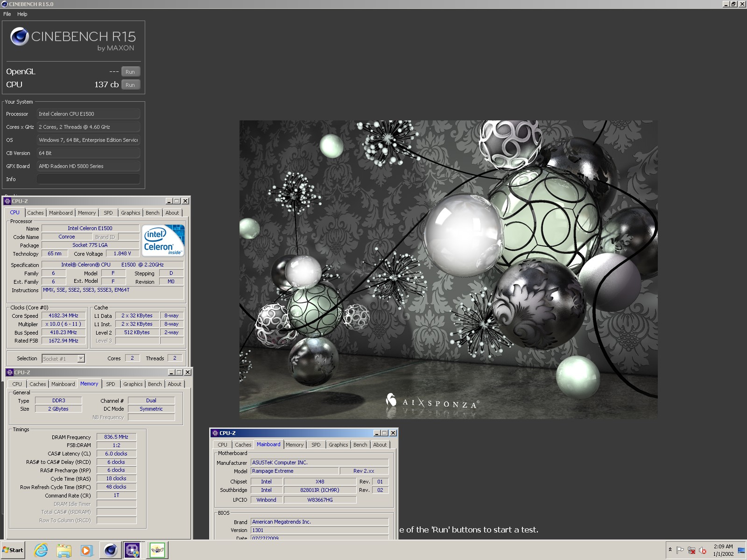Launch Windows Media Player from taskbar

click(x=86, y=550)
